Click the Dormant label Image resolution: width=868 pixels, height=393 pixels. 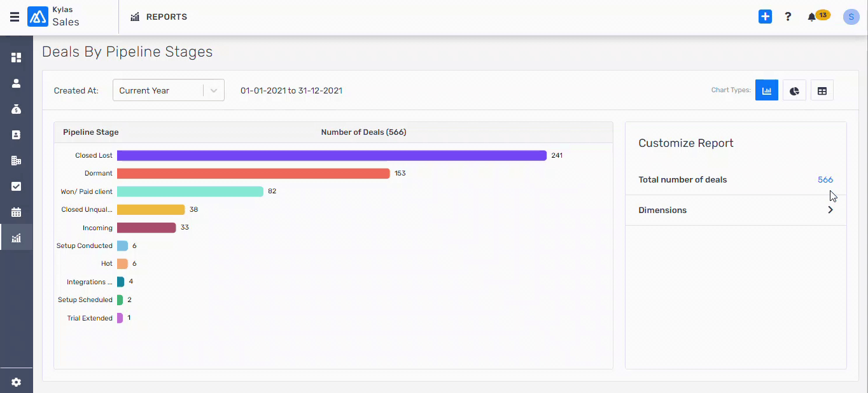tap(99, 173)
